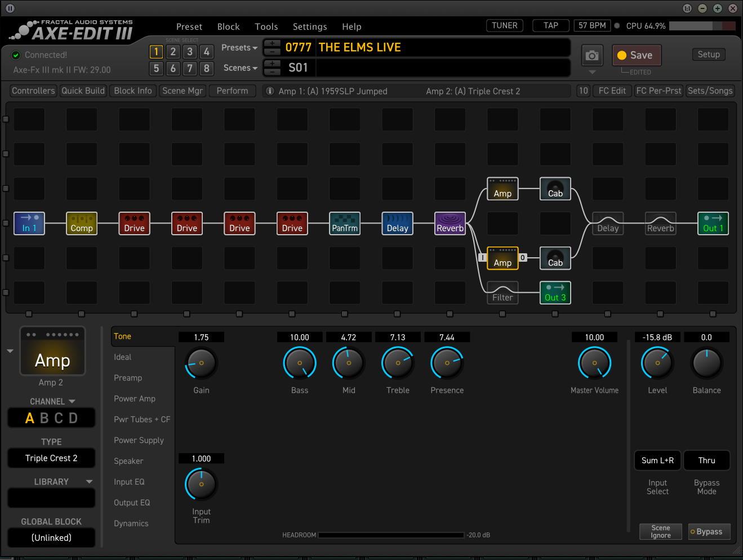The image size is (743, 560).
Task: Open the TUNER
Action: tap(505, 25)
